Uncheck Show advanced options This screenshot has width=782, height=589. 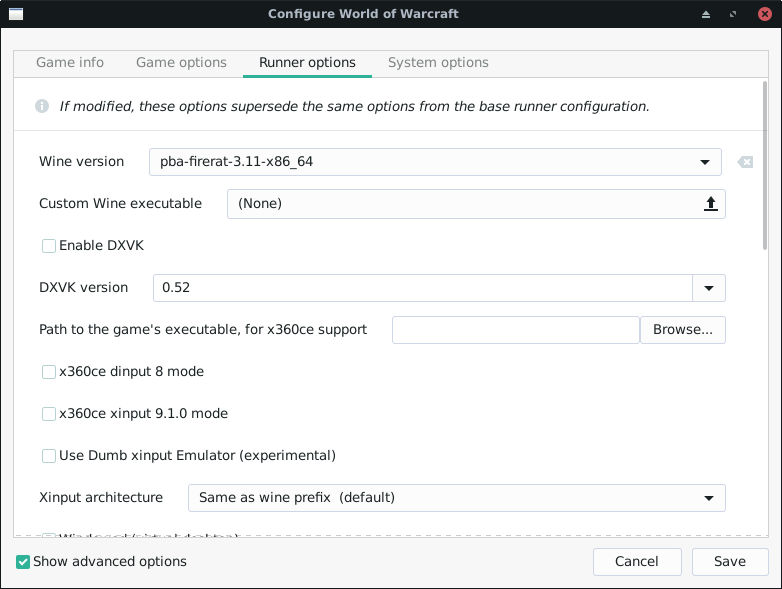click(x=23, y=562)
